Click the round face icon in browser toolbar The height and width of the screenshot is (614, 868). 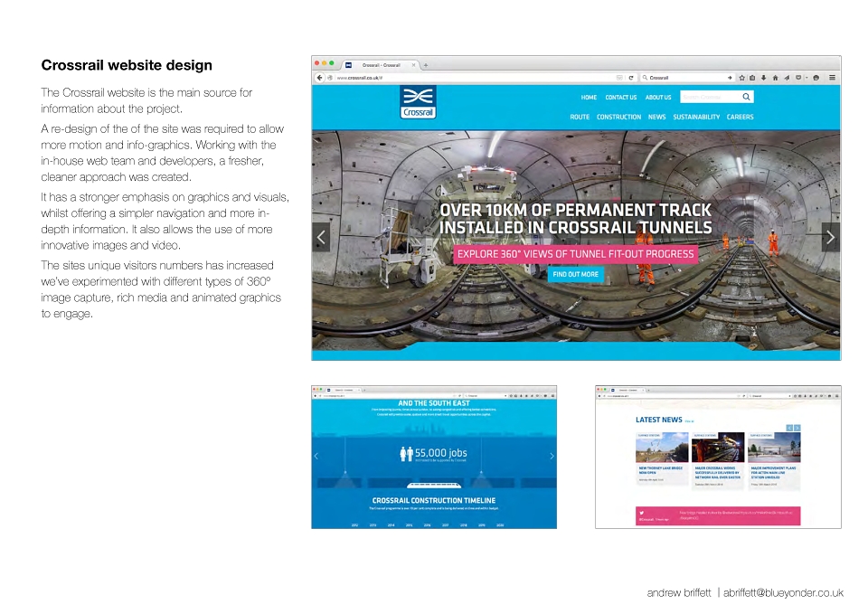816,78
